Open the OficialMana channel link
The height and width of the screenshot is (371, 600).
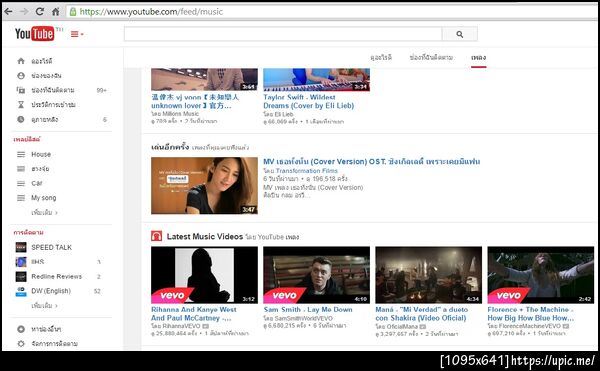(403, 327)
